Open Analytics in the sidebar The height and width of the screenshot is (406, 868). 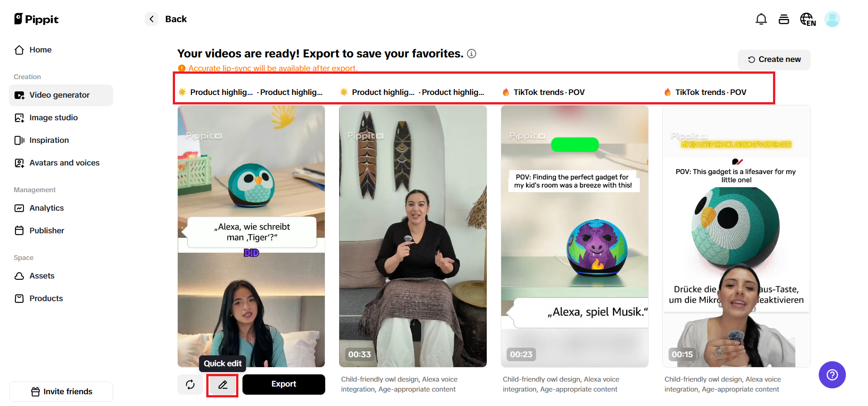point(61,208)
